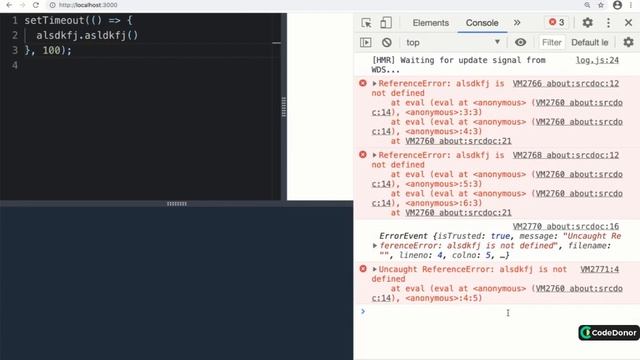Reload the page with refresh icon
The image size is (640, 360).
point(36,5)
